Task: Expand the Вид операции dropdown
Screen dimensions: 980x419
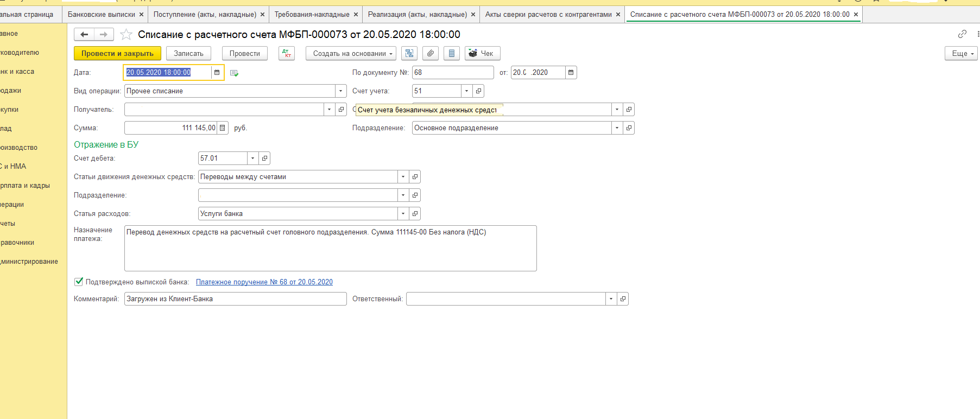Action: click(x=340, y=91)
